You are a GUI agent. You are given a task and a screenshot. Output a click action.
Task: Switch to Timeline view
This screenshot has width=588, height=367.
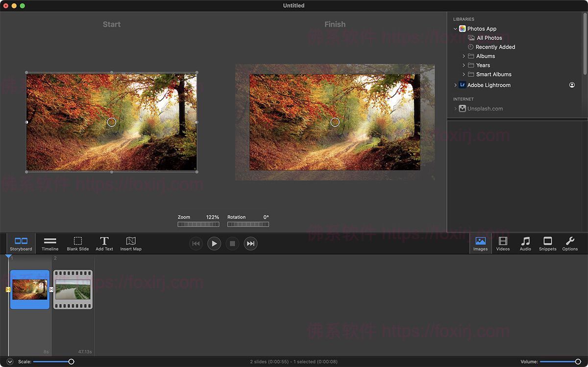coord(49,244)
